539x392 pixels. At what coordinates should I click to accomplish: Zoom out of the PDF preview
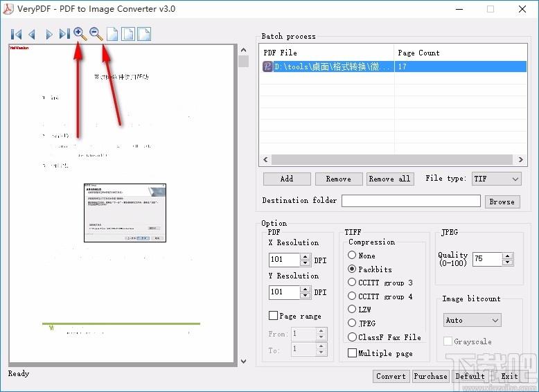pos(96,34)
